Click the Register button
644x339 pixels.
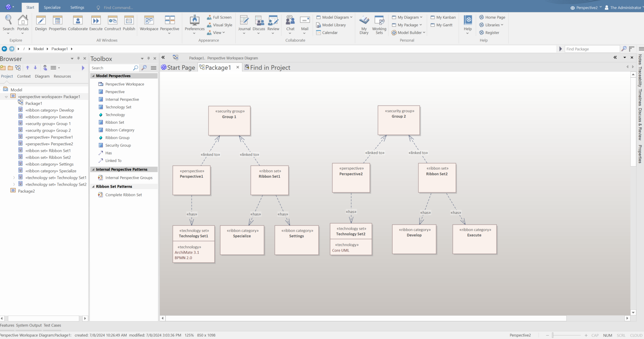point(489,33)
